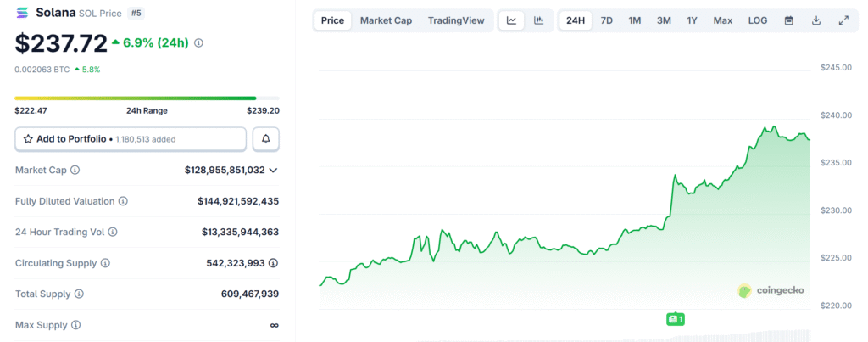Click the $237.72 price text

click(61, 43)
